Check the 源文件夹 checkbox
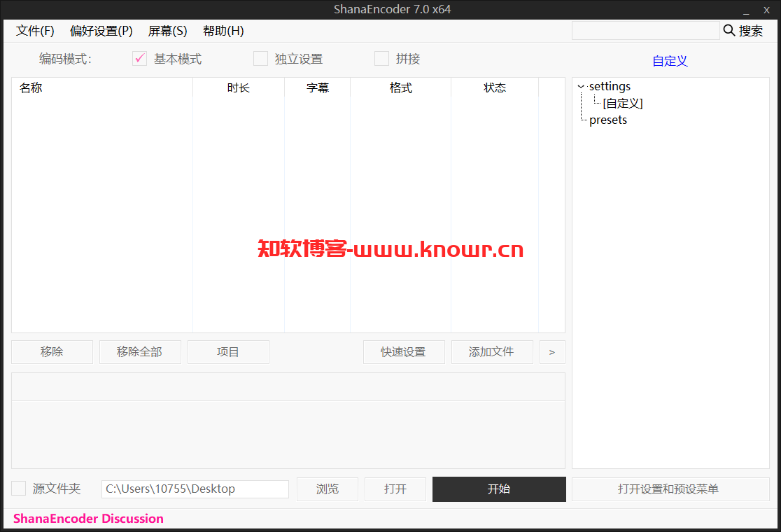 pos(18,488)
